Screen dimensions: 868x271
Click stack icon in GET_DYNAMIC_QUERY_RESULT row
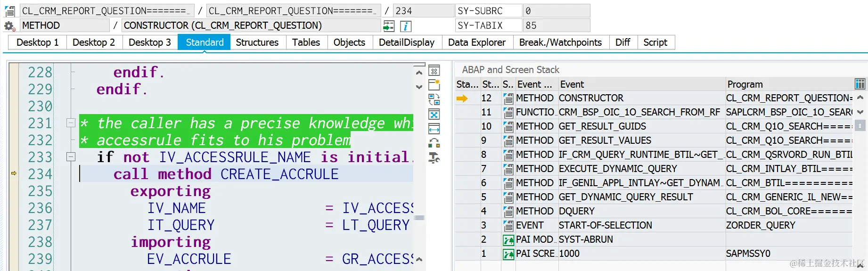coord(508,197)
